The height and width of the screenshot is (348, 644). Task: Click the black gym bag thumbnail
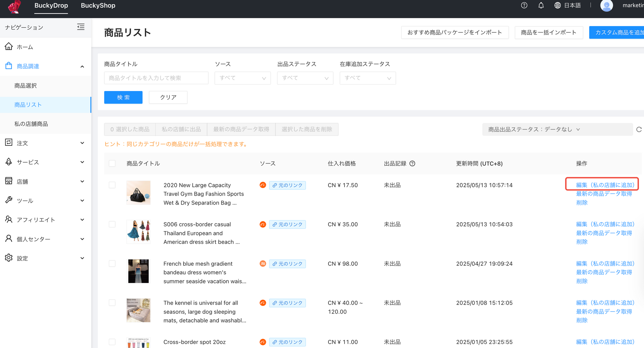[x=138, y=193]
